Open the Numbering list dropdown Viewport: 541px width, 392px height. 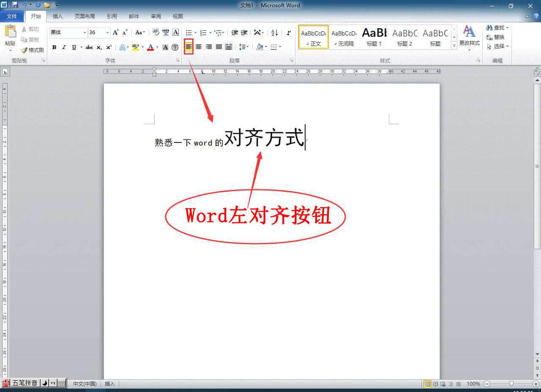click(210, 33)
